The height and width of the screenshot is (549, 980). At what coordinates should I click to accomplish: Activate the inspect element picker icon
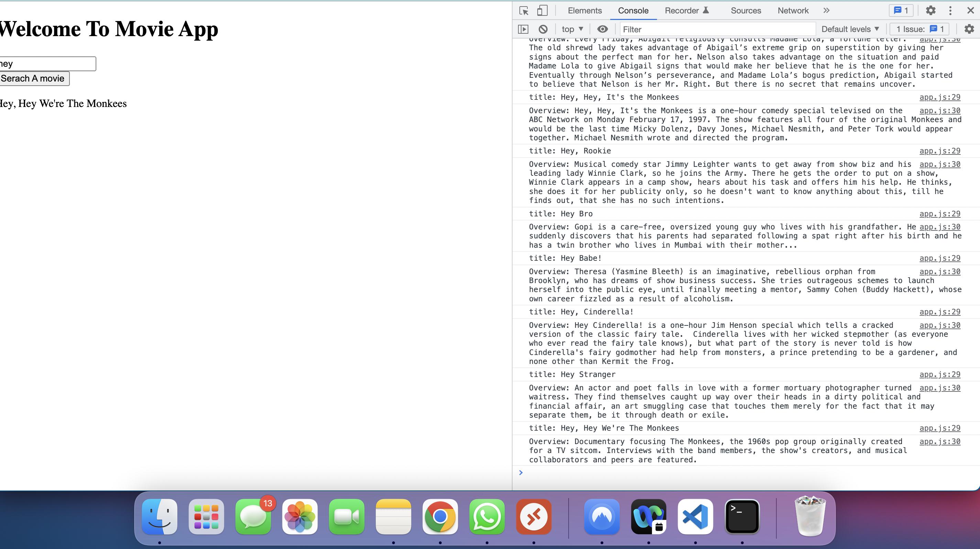point(524,11)
